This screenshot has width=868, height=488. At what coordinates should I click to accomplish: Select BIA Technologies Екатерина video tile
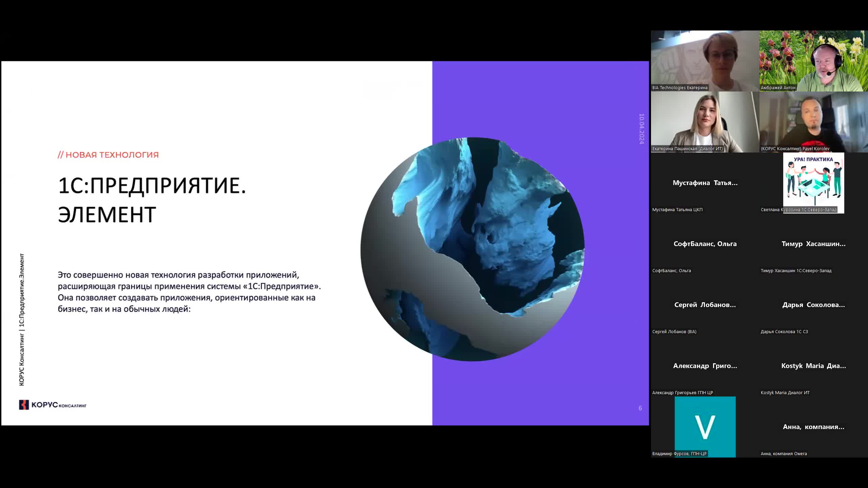(705, 61)
